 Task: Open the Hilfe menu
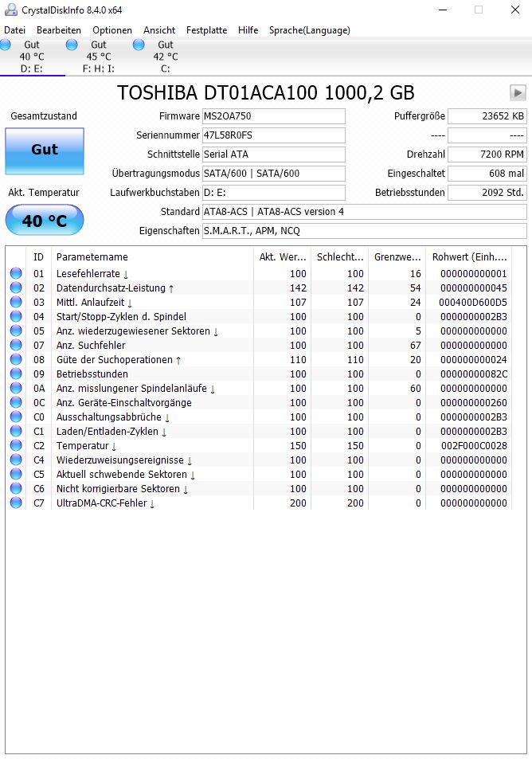point(248,30)
